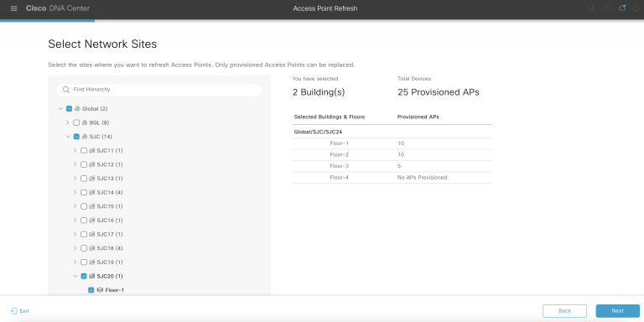Check the SJC18 building checkbox
The height and width of the screenshot is (322, 644).
(84, 248)
